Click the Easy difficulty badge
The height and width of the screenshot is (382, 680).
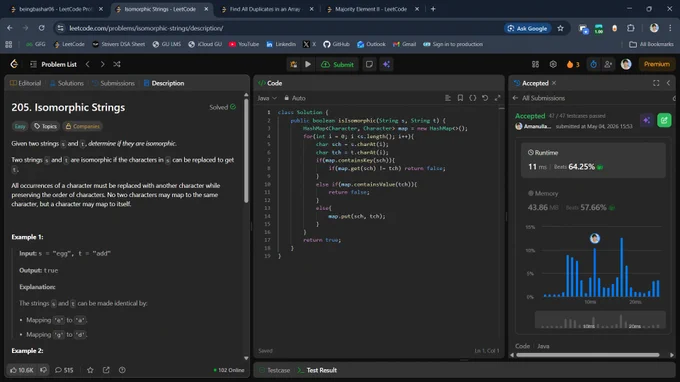(x=20, y=126)
